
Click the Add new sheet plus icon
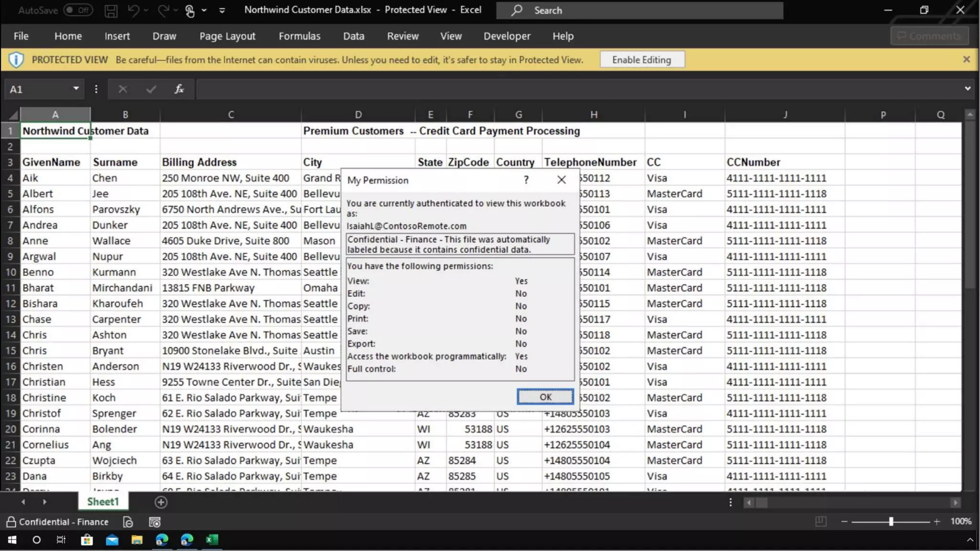point(161,502)
